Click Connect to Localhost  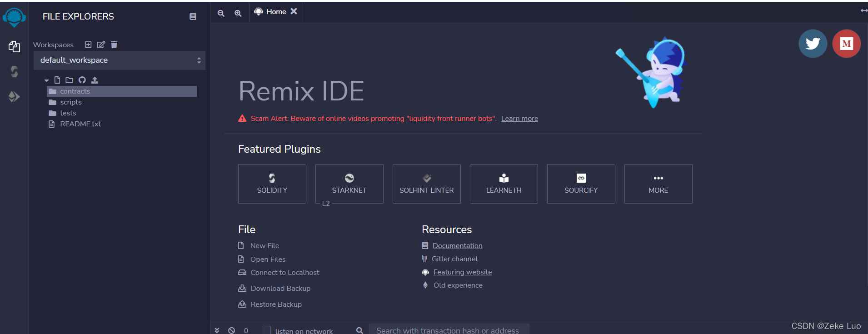285,273
